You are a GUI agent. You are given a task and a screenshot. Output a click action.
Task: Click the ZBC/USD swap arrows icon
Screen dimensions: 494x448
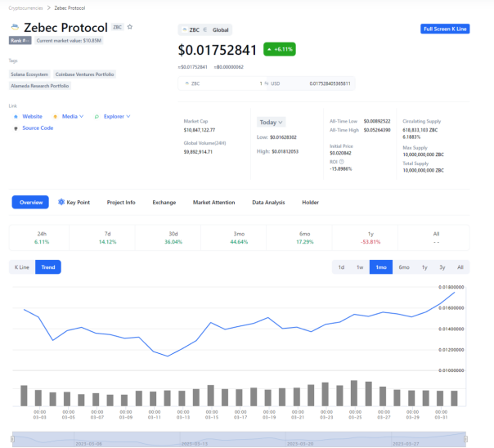tap(267, 83)
